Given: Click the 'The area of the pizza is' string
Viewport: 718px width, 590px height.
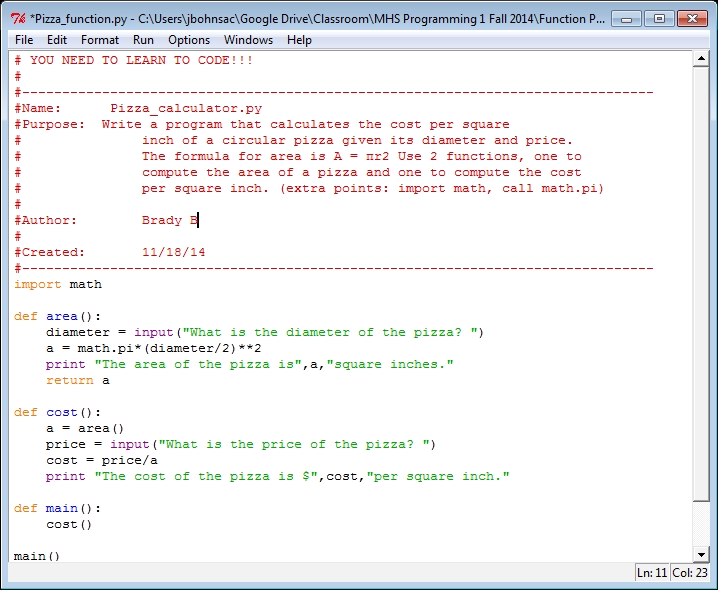Looking at the screenshot, I should coord(198,365).
